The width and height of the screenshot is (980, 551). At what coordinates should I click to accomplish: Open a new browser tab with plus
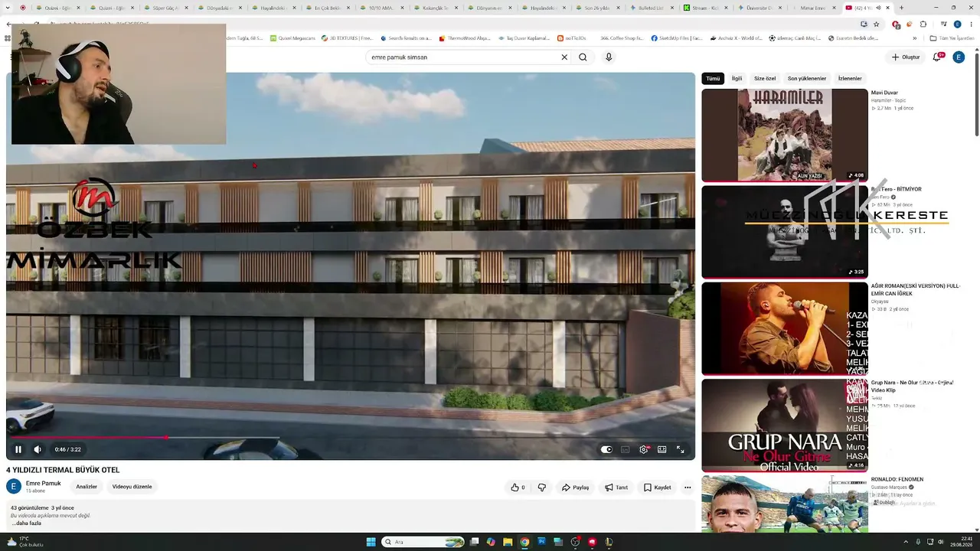[x=901, y=8]
